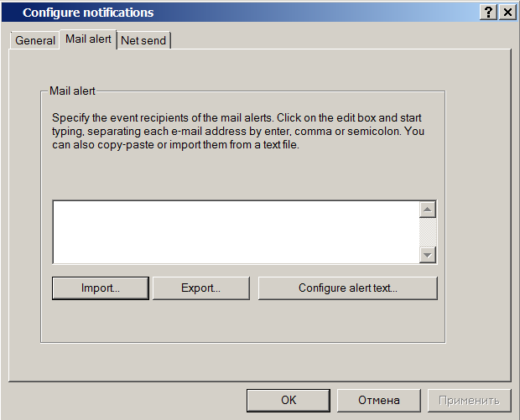Select the Mail alert tab
Image resolution: width=520 pixels, height=420 pixels.
point(88,39)
